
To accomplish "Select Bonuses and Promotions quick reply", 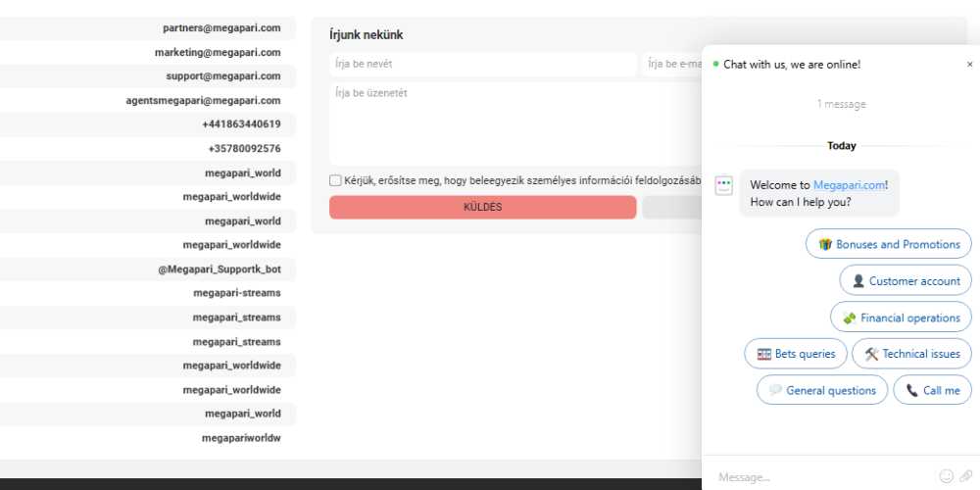I will click(x=889, y=244).
